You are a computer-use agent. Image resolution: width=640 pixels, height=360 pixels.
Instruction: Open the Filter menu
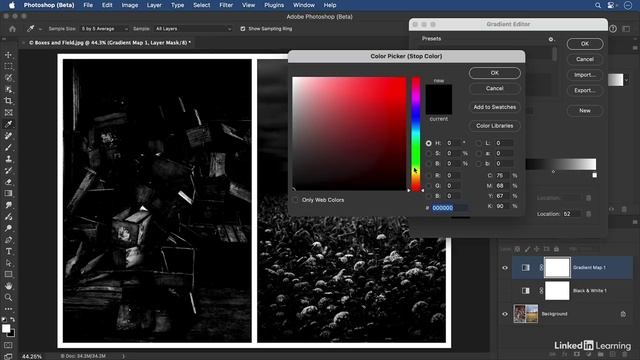(226, 5)
